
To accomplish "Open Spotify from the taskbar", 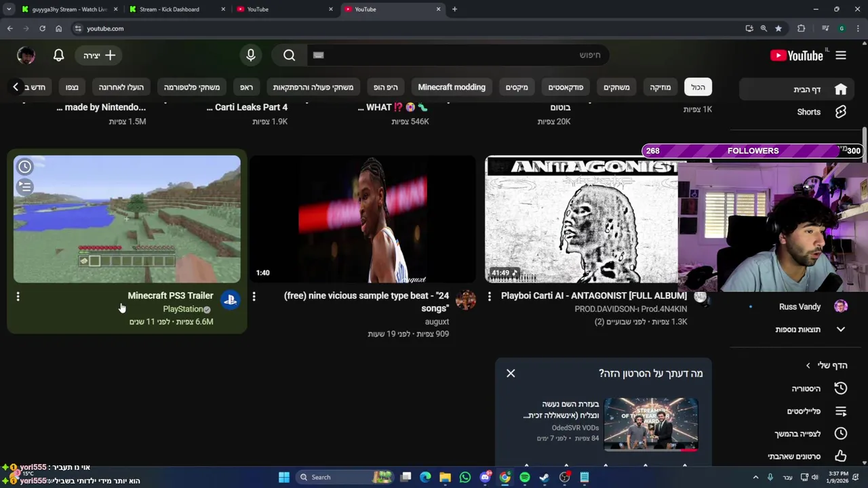I will 525,477.
